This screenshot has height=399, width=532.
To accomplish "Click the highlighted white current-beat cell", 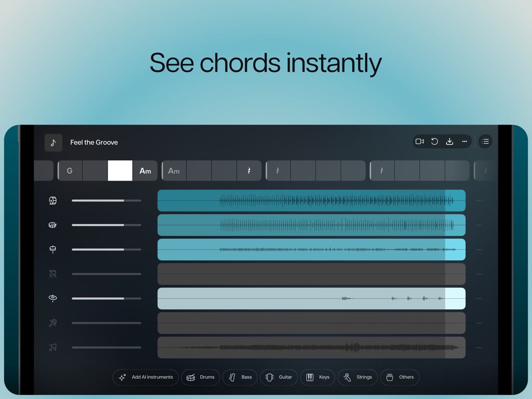I will pos(120,171).
